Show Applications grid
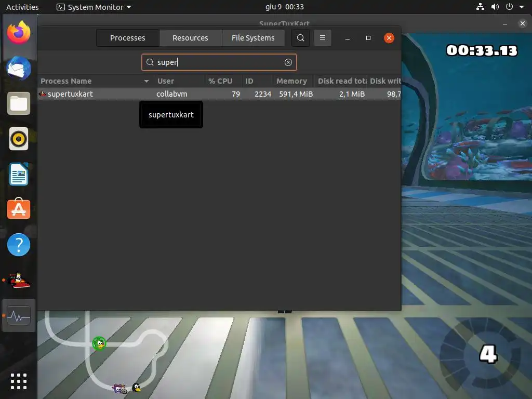This screenshot has height=399, width=532. pos(19,381)
